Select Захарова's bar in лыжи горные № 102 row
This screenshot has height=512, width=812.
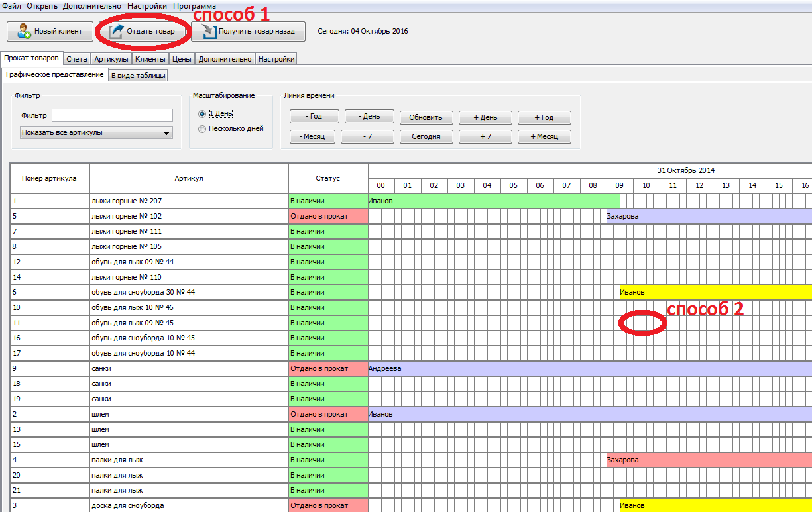point(709,216)
